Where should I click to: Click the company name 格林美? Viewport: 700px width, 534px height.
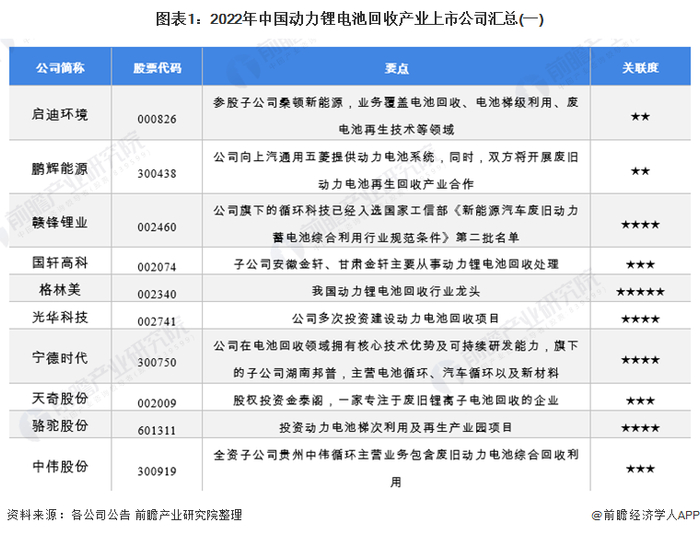tap(60, 290)
